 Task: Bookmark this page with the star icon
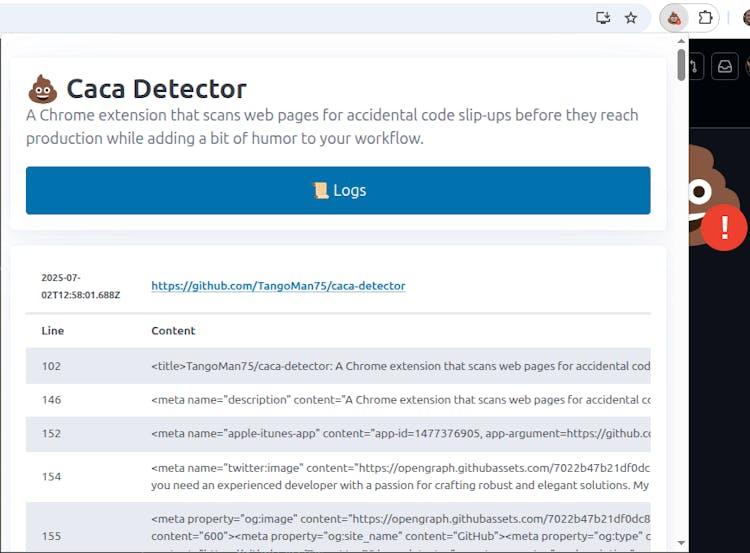pos(631,18)
